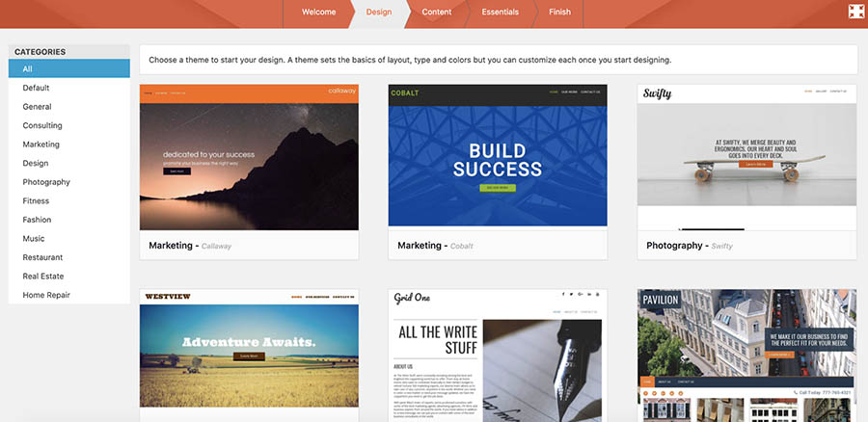Select the Swifty skateboard theme
The height and width of the screenshot is (422, 868).
coord(746,156)
